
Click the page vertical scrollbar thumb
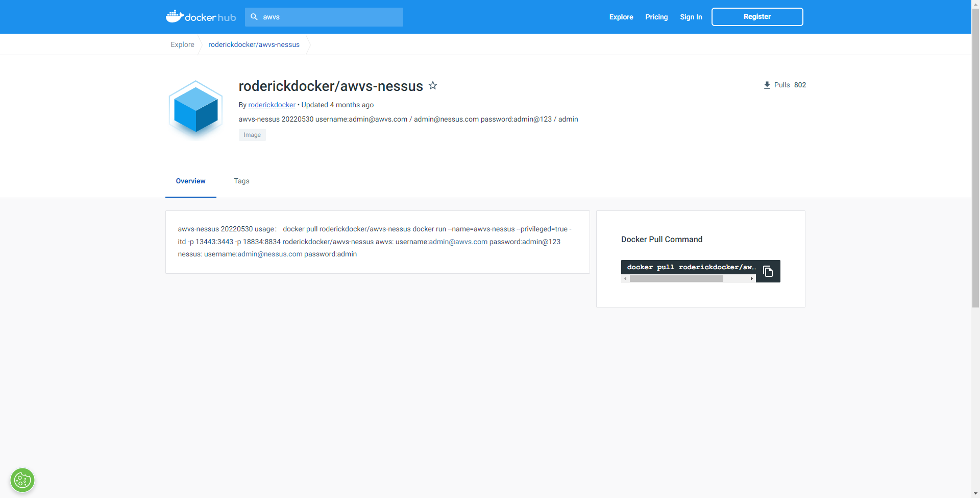975,157
